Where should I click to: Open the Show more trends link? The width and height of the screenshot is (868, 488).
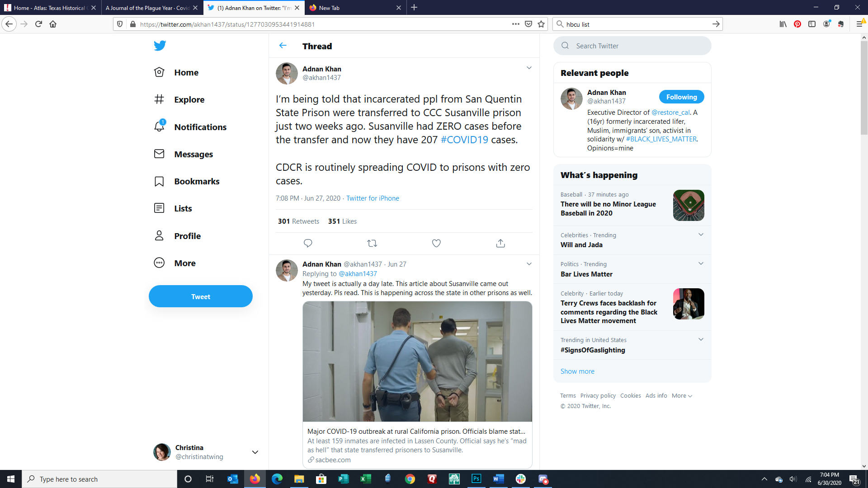tap(577, 371)
